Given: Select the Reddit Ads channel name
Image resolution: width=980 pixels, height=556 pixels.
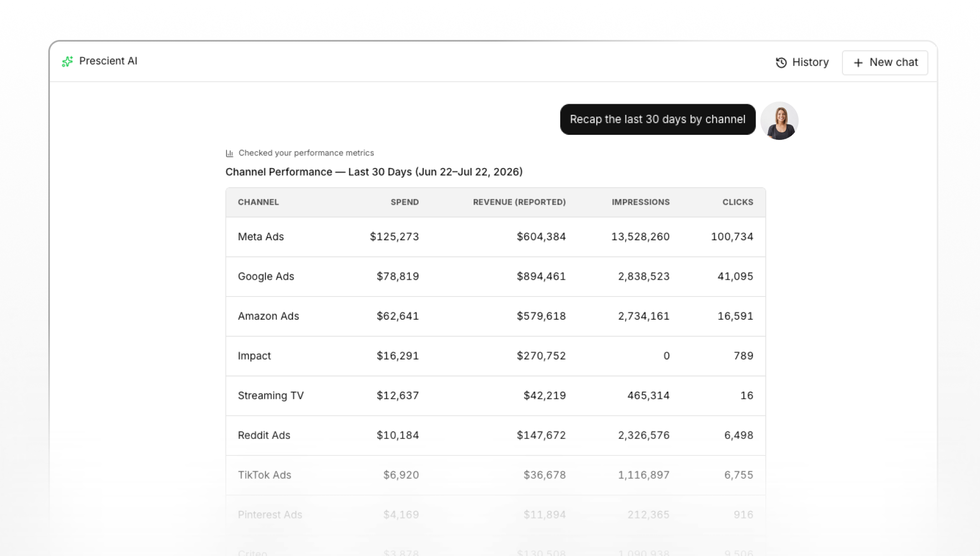Looking at the screenshot, I should click(264, 436).
